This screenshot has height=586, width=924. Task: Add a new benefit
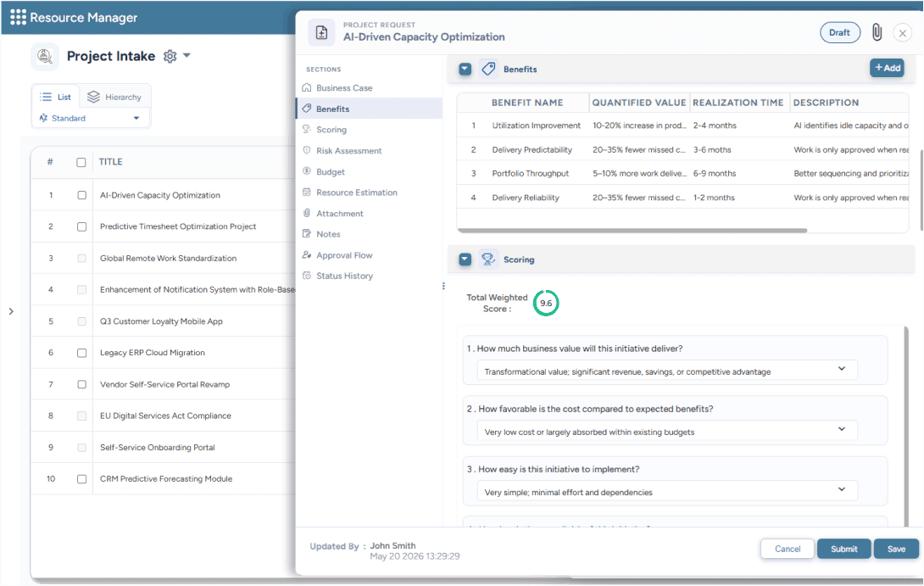coord(887,68)
